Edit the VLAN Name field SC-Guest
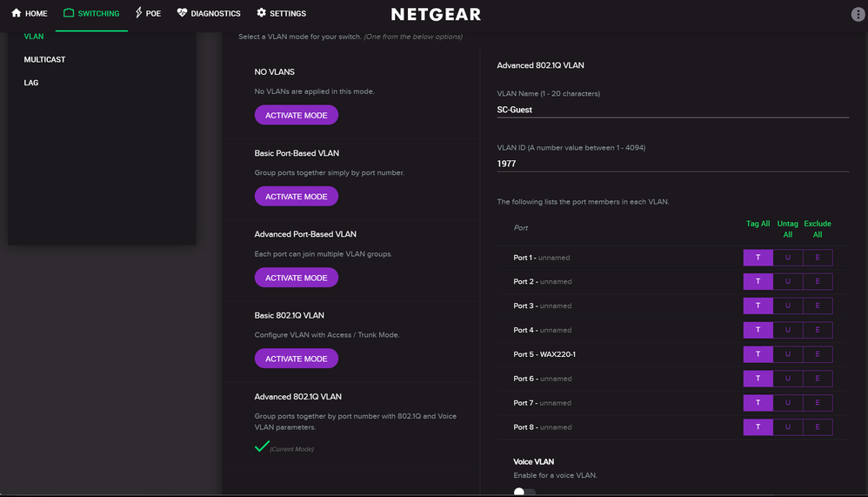The height and width of the screenshot is (497, 868). point(671,110)
